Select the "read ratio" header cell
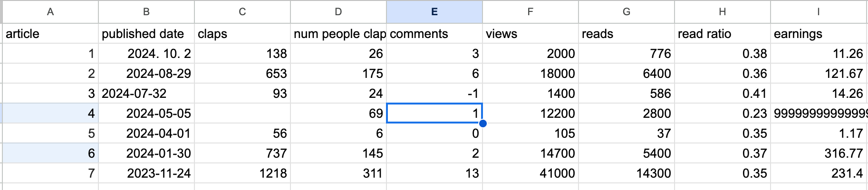Image resolution: width=868 pixels, height=190 pixels. [722, 34]
